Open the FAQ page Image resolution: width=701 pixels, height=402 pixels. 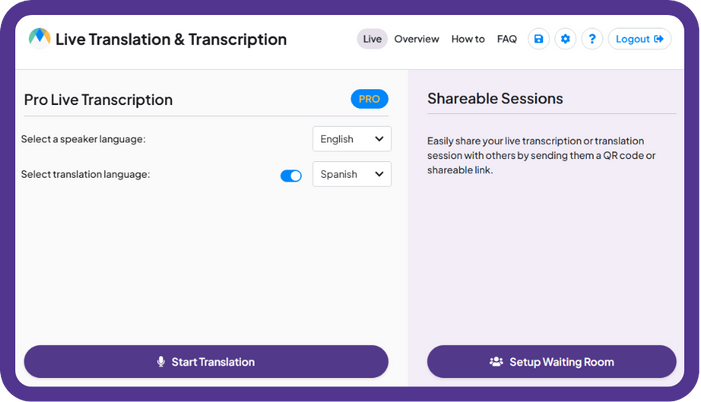click(507, 39)
